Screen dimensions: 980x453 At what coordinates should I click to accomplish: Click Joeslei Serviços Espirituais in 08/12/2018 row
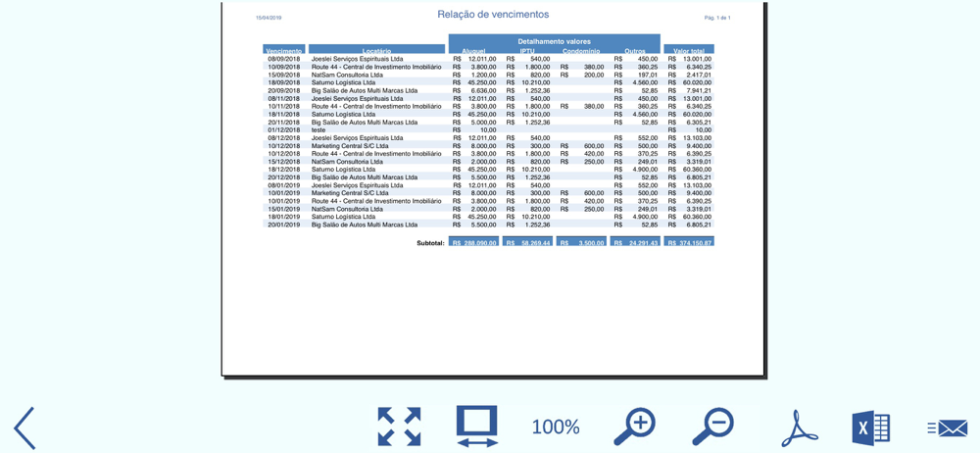click(x=357, y=137)
